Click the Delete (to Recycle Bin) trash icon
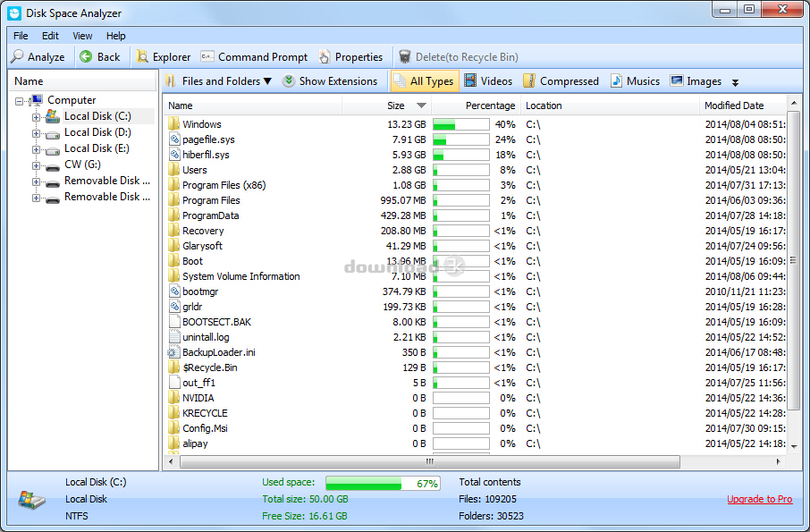The height and width of the screenshot is (532, 810). 405,56
